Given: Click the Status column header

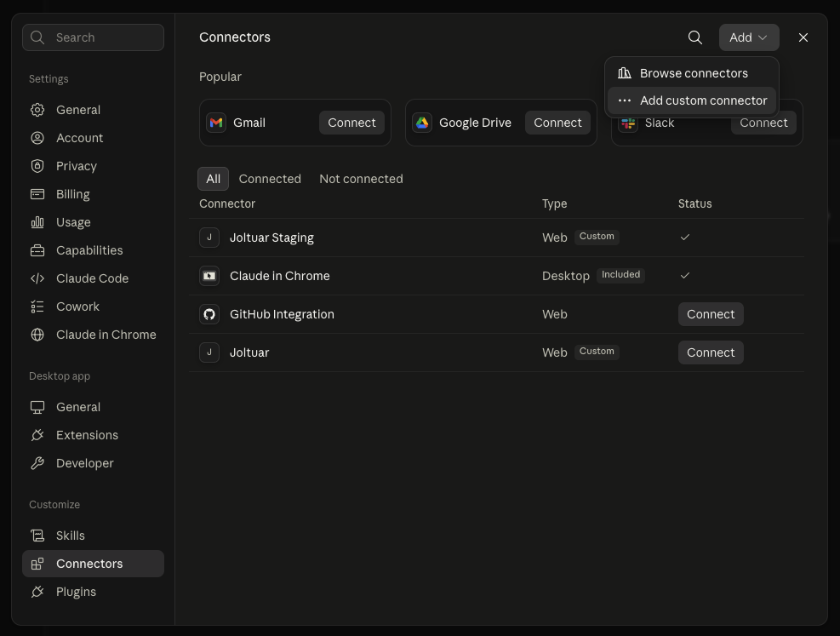Looking at the screenshot, I should point(694,203).
